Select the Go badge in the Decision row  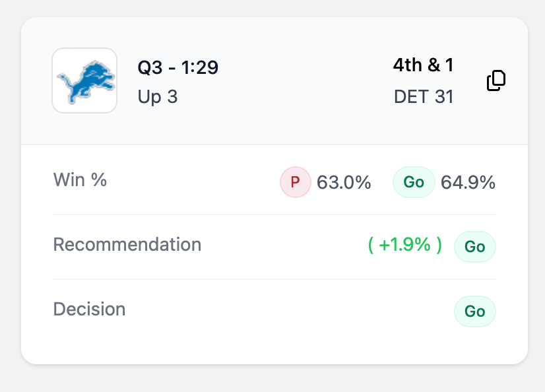[474, 311]
